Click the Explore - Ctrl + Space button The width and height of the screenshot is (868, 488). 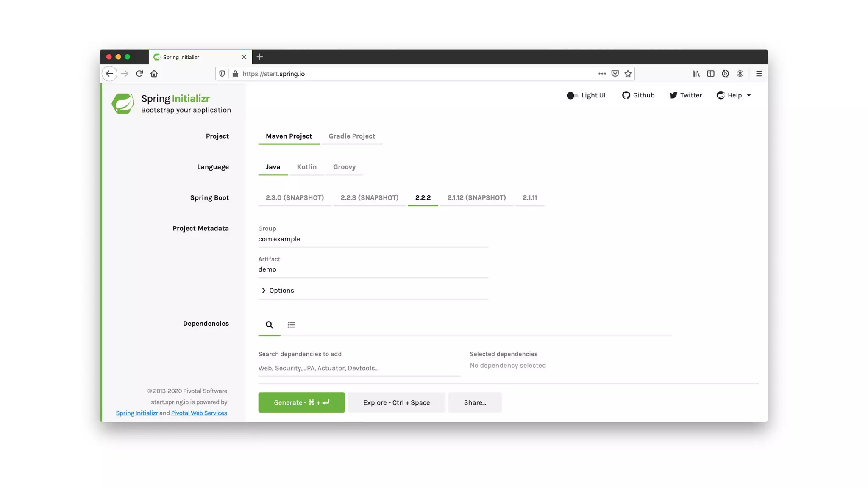tap(396, 402)
